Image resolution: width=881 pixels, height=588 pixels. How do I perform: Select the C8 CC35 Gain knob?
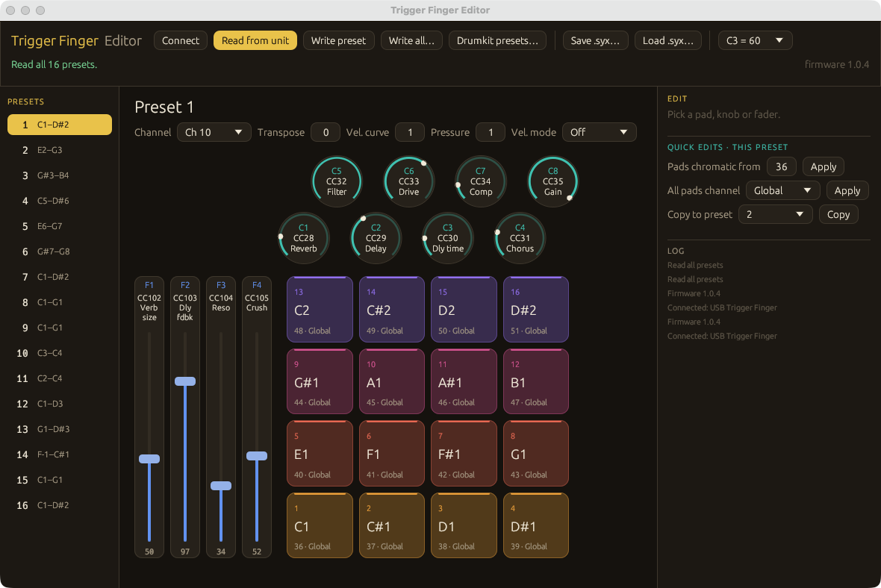point(553,181)
